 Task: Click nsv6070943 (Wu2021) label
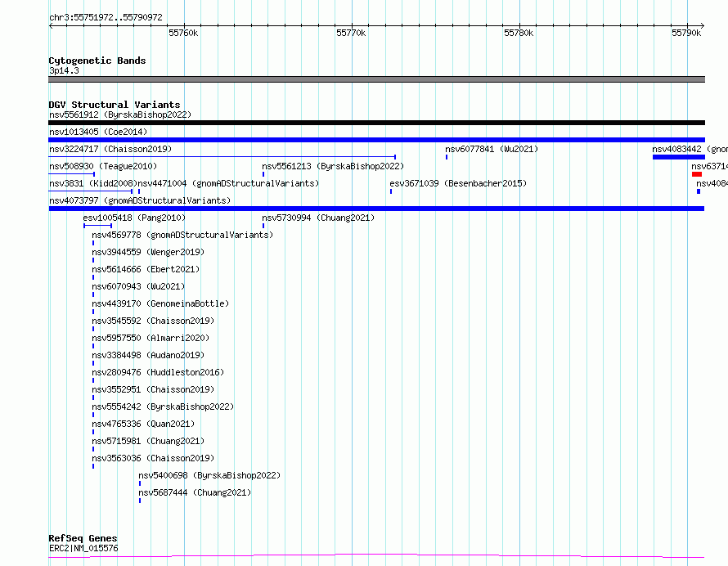tap(138, 286)
